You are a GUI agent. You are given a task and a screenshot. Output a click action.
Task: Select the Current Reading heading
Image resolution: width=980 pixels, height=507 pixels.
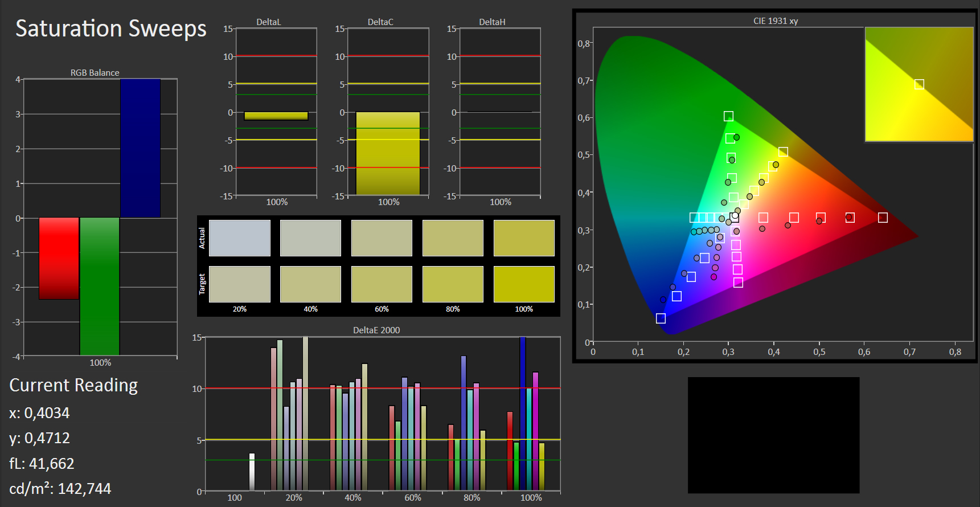pyautogui.click(x=73, y=386)
